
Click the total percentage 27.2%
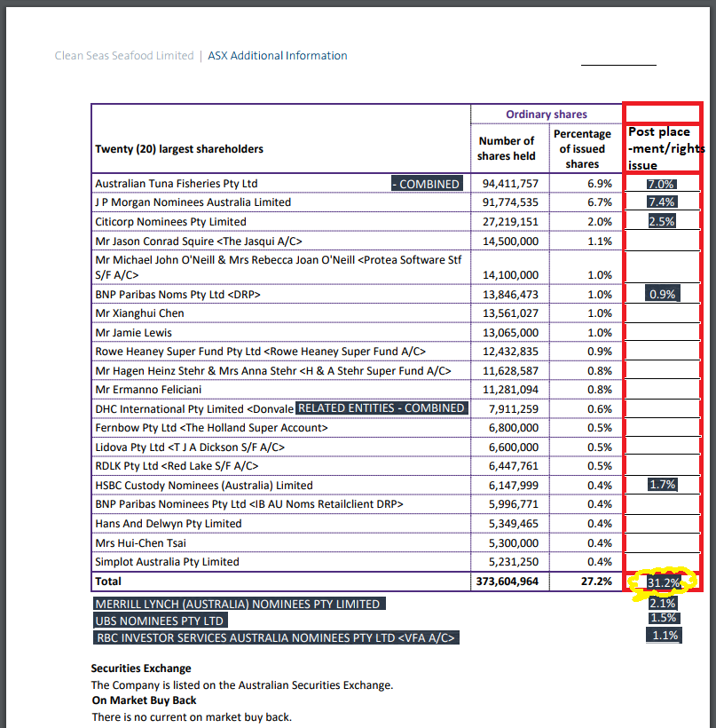pyautogui.click(x=596, y=582)
